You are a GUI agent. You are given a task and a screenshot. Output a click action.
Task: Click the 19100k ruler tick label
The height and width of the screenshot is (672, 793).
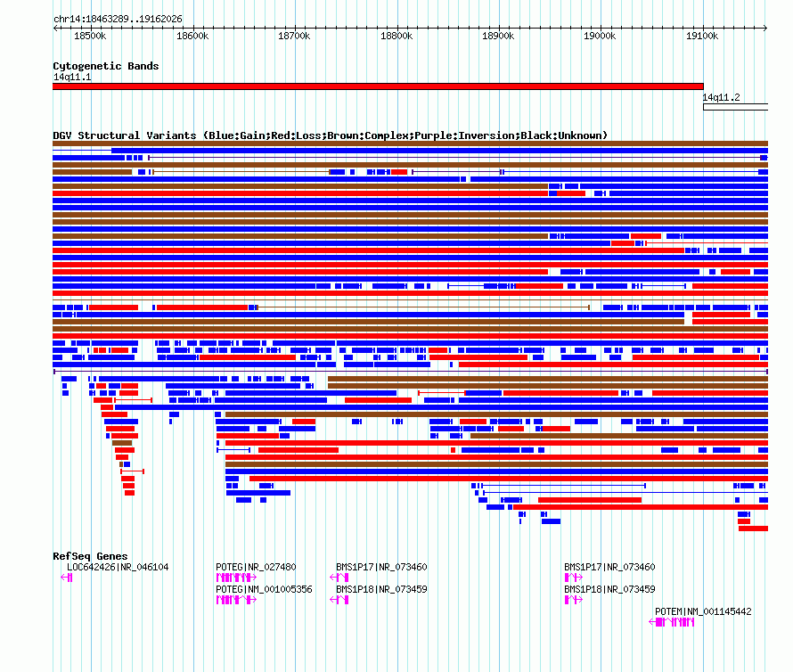(x=702, y=36)
